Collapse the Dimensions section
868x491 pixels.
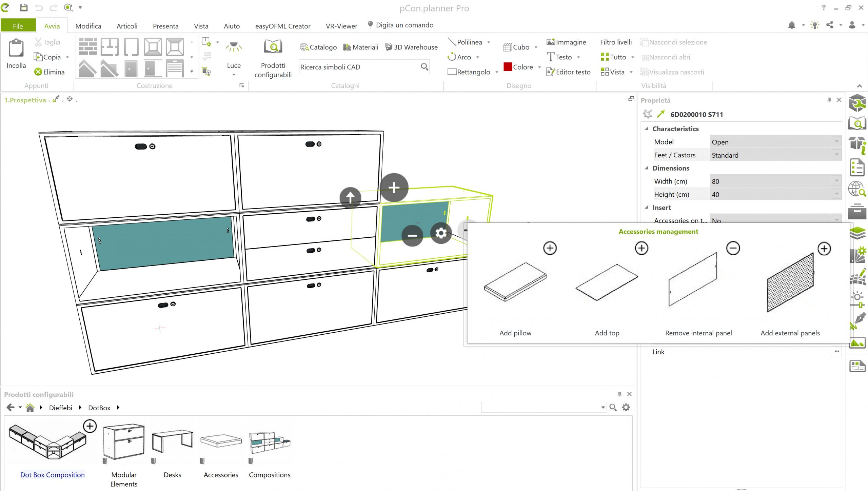click(x=647, y=168)
